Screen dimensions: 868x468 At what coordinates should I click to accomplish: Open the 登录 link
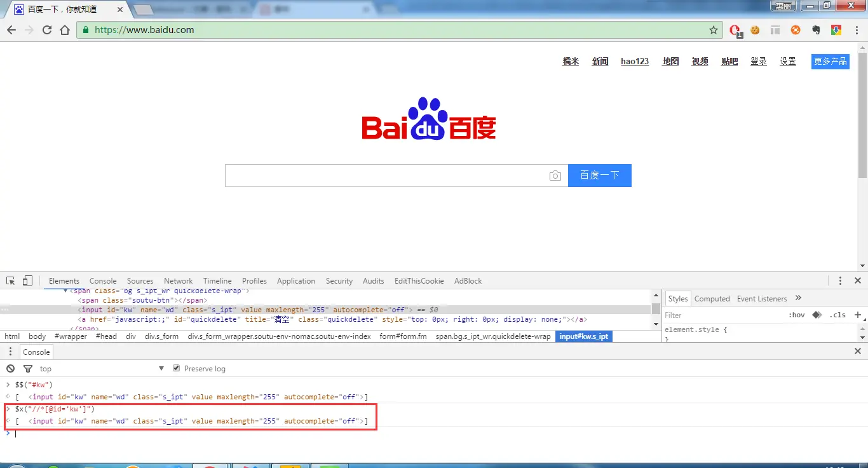point(759,62)
